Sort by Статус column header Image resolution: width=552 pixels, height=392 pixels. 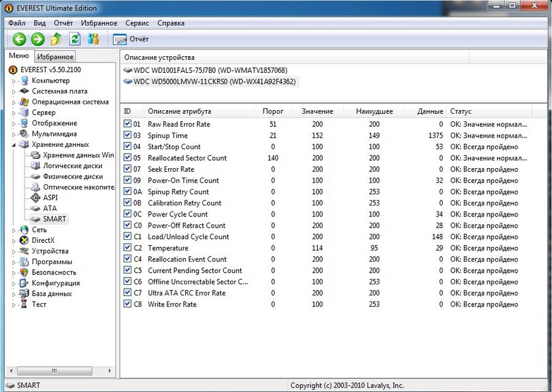(x=489, y=111)
